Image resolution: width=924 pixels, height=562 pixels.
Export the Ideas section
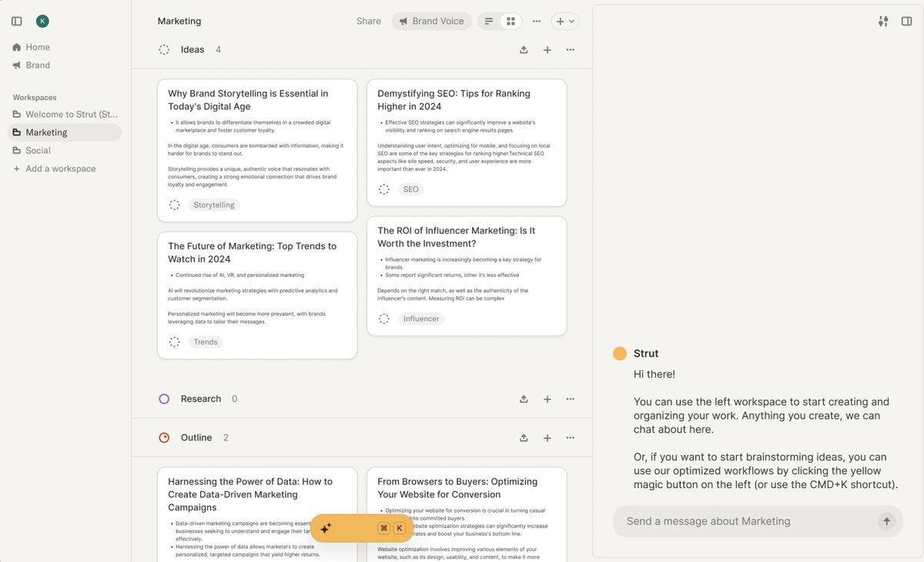[524, 50]
